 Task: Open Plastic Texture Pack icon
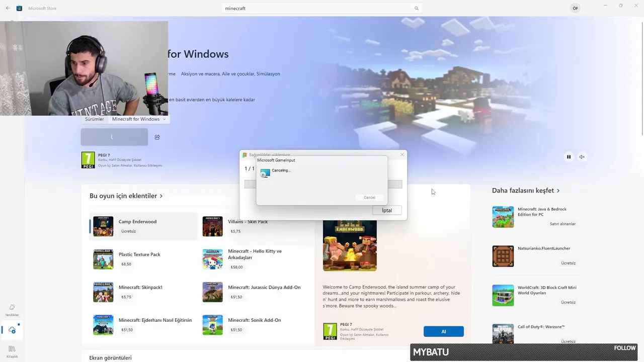(x=103, y=259)
